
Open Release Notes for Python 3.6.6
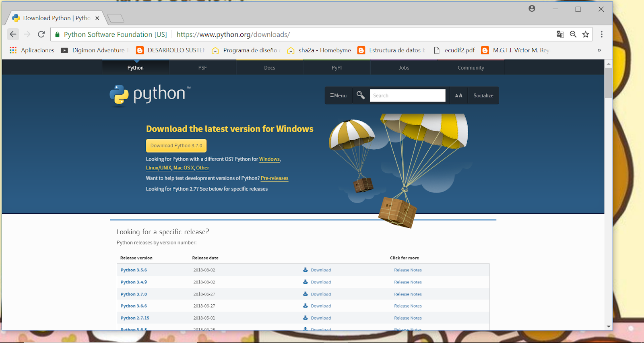point(408,306)
